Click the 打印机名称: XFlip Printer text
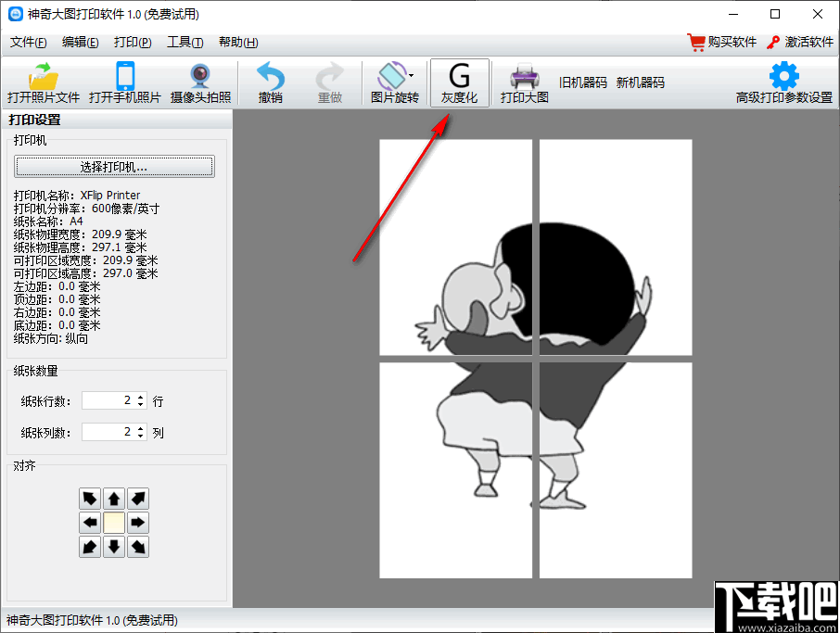840x633 pixels. tap(77, 196)
